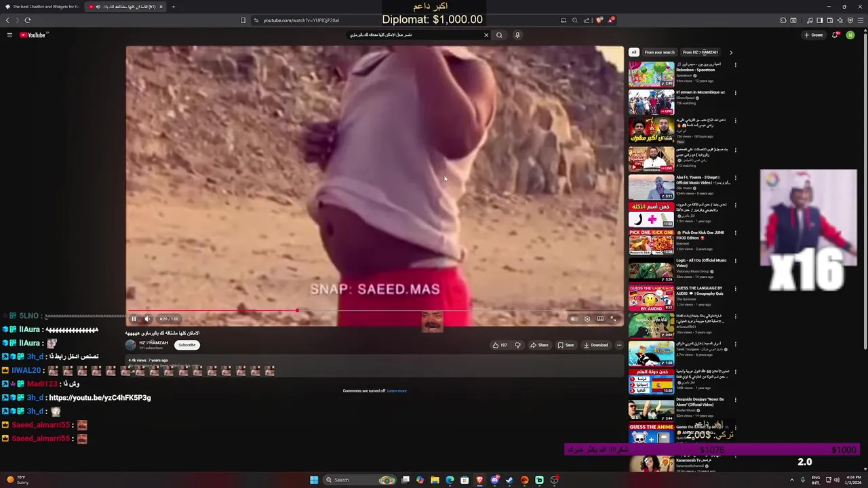This screenshot has width=868, height=488.
Task: Close the active YouTube browser tab
Action: 161,7
